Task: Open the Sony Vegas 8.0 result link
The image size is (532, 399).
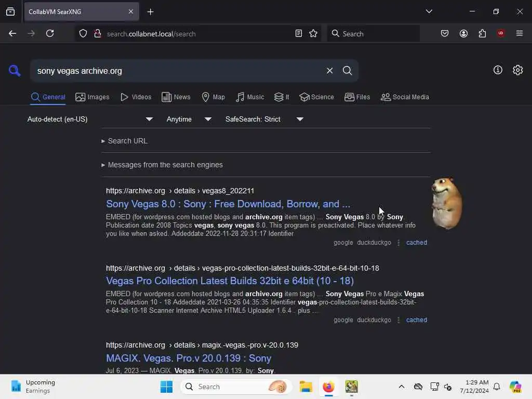Action: pyautogui.click(x=228, y=204)
